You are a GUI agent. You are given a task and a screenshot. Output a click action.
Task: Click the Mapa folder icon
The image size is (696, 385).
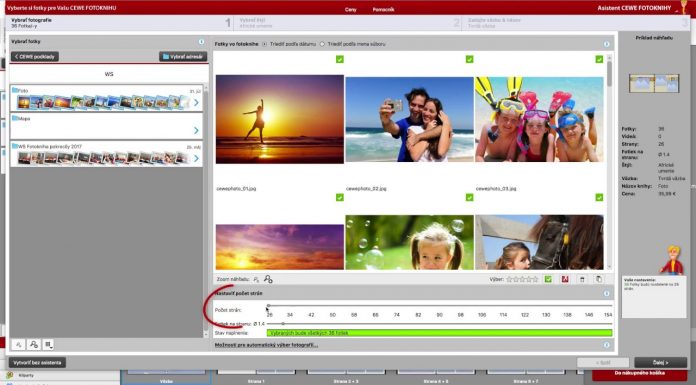[15, 118]
